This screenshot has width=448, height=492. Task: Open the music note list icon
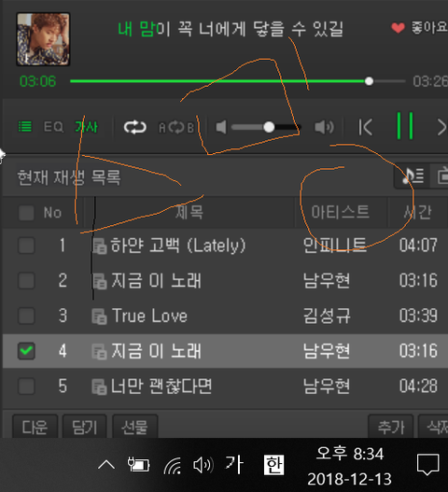[413, 176]
